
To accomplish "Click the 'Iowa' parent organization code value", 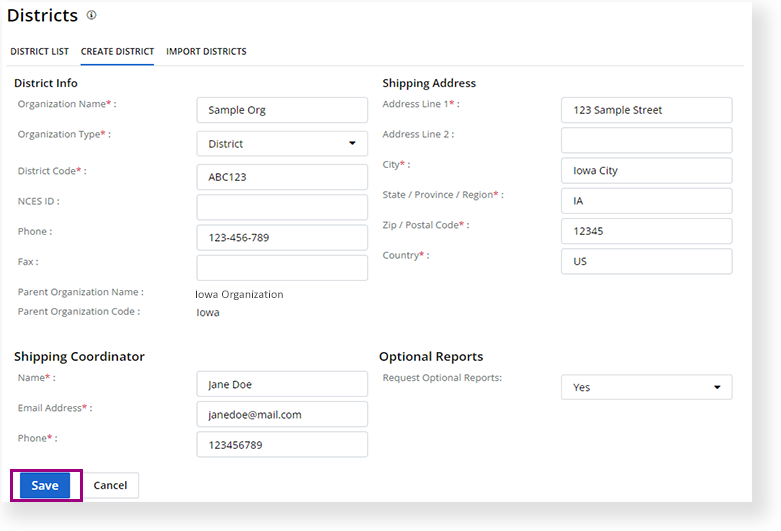I will click(x=208, y=312).
